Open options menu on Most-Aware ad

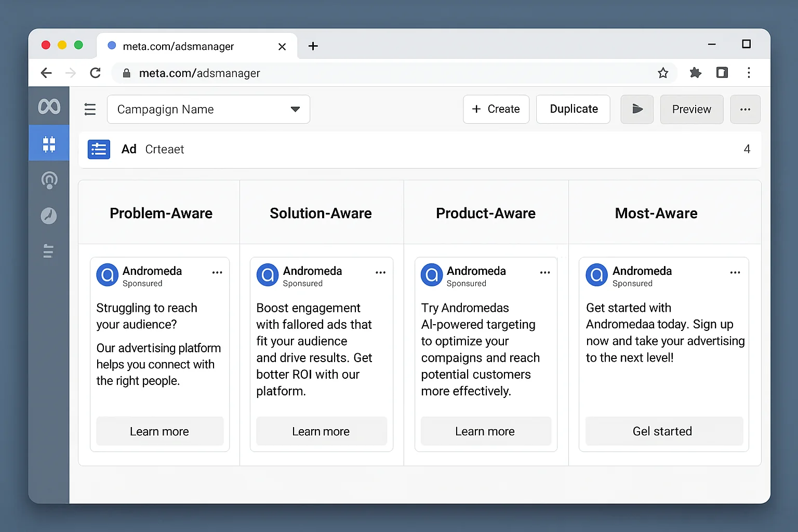735,272
